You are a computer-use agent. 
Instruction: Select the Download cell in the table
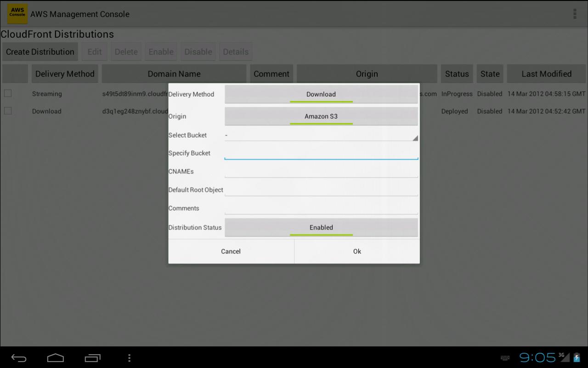tap(47, 111)
